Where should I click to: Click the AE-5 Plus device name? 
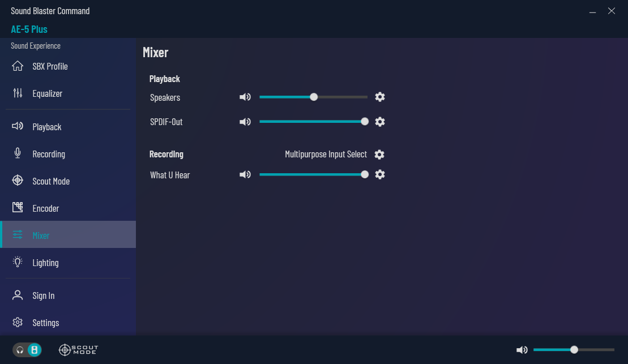click(x=29, y=29)
